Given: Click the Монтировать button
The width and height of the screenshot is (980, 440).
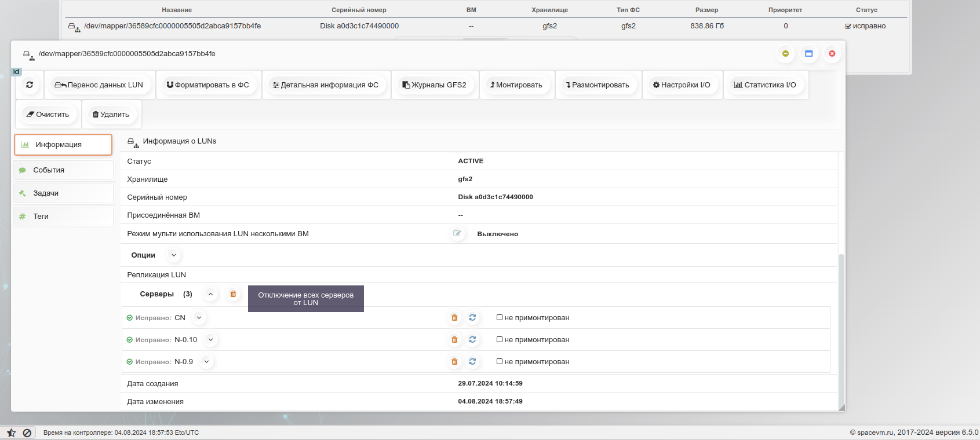Looking at the screenshot, I should 516,85.
